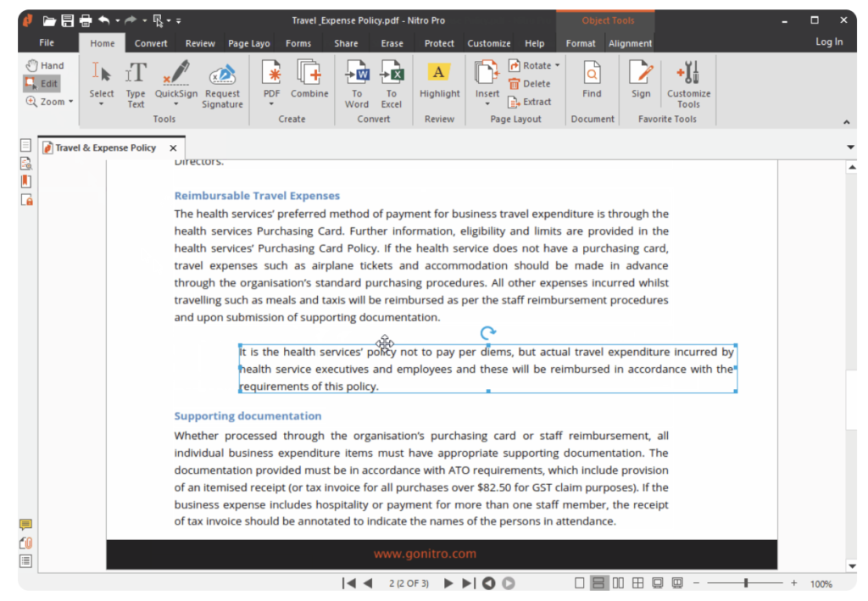Pick the Type Text tool
The height and width of the screenshot is (601, 868).
tap(136, 84)
